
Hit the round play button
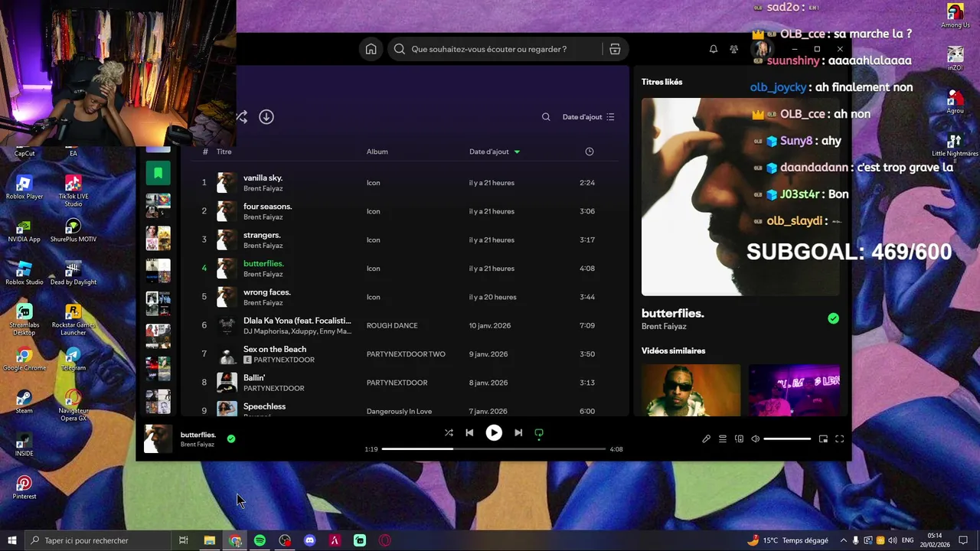click(494, 432)
